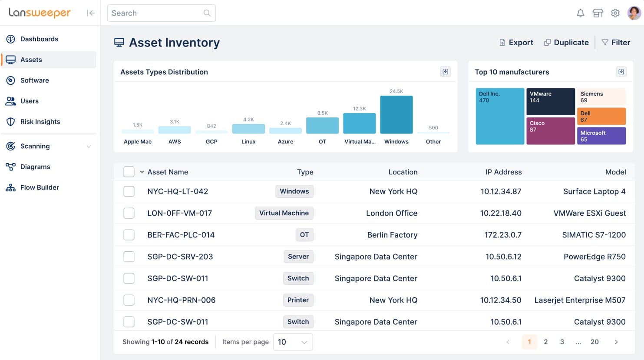Download the Assets Types Distribution chart
The width and height of the screenshot is (644, 360).
(x=446, y=72)
